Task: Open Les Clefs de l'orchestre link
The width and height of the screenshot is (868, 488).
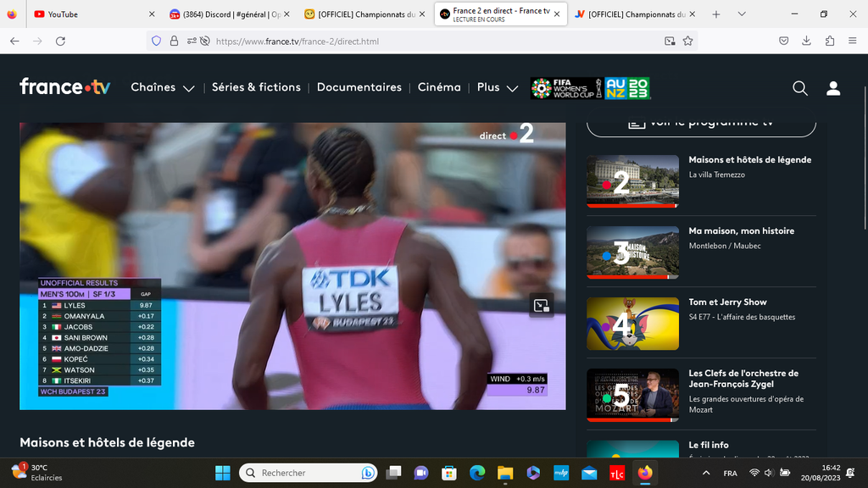Action: click(743, 379)
